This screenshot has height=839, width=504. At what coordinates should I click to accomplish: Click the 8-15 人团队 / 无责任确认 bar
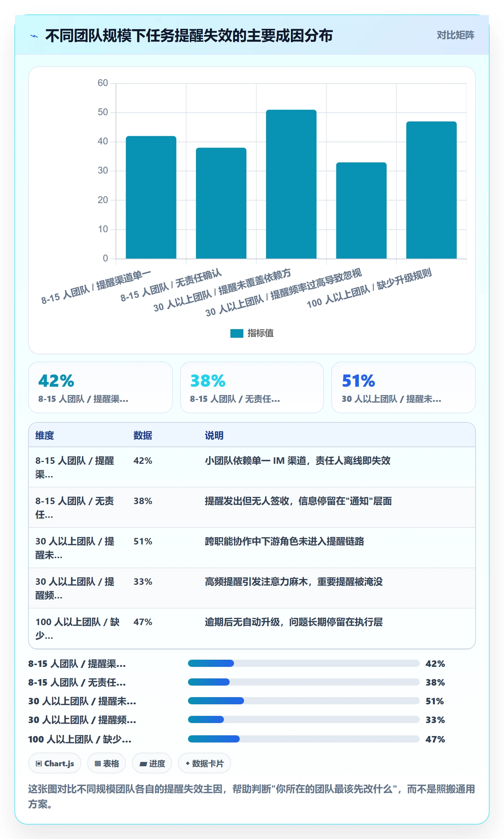point(221,203)
